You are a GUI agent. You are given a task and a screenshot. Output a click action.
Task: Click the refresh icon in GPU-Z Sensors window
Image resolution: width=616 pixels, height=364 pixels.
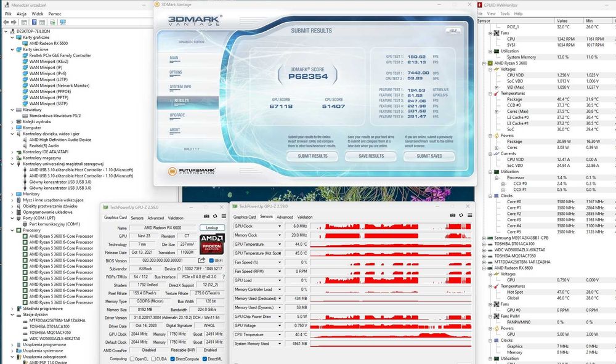[461, 215]
